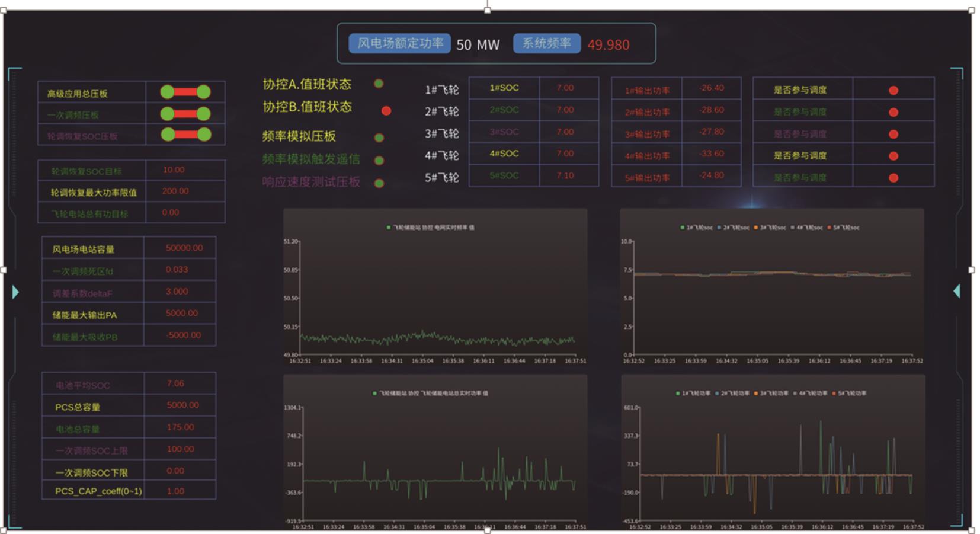Click the 风电场额定功率 header label
980x534 pixels.
(400, 44)
